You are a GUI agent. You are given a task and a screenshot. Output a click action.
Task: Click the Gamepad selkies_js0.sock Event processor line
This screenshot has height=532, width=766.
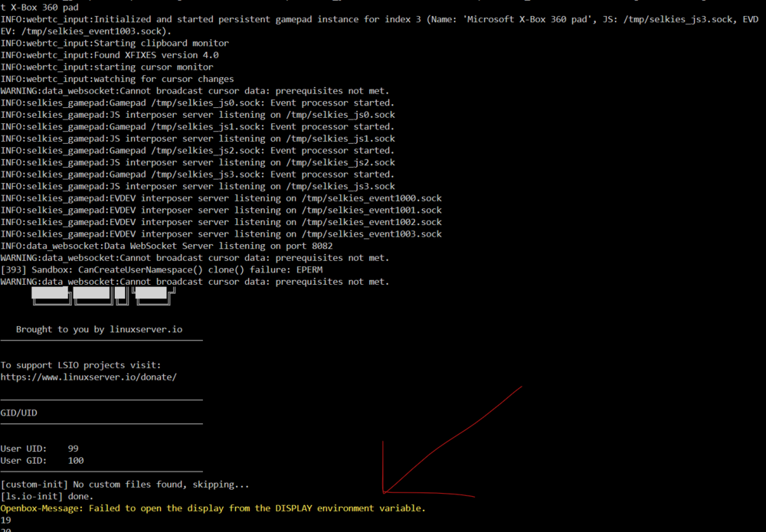[198, 103]
